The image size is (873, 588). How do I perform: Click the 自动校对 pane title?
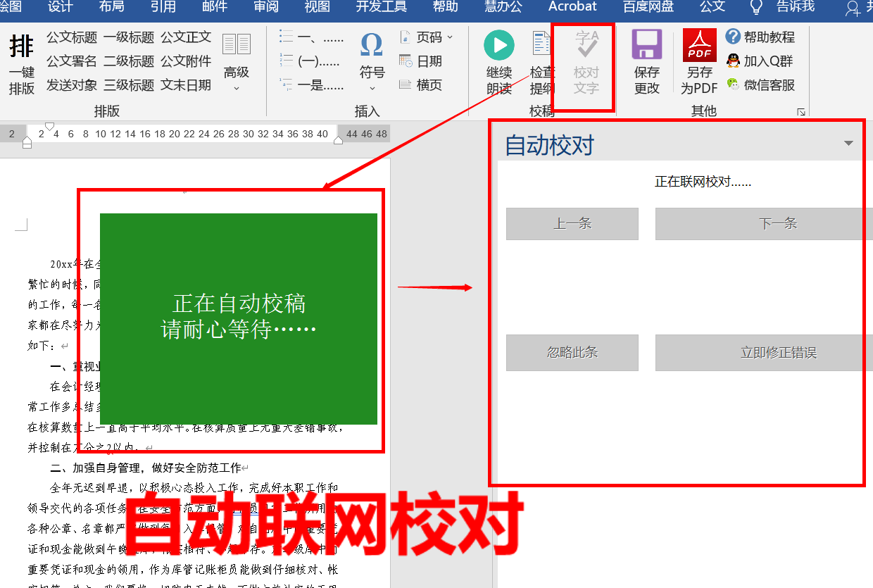click(x=549, y=146)
